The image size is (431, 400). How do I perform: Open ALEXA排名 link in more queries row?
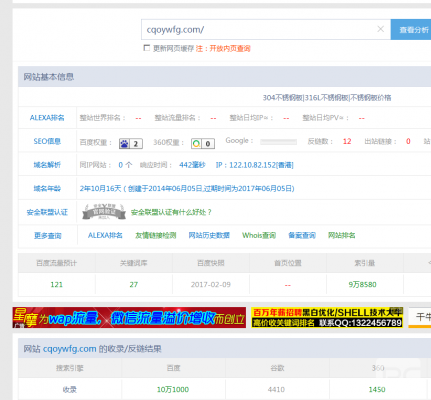105,235
